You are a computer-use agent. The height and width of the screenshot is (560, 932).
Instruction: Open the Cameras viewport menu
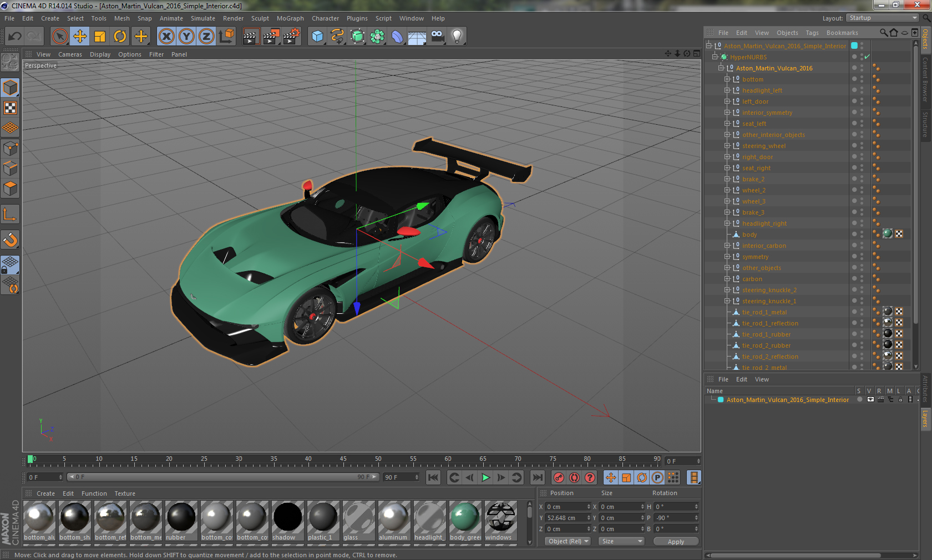(x=70, y=54)
